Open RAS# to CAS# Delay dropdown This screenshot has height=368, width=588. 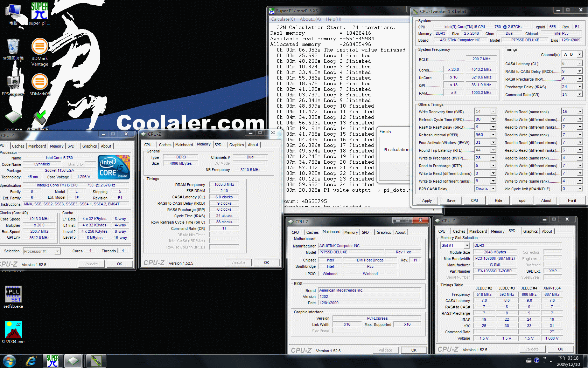580,71
